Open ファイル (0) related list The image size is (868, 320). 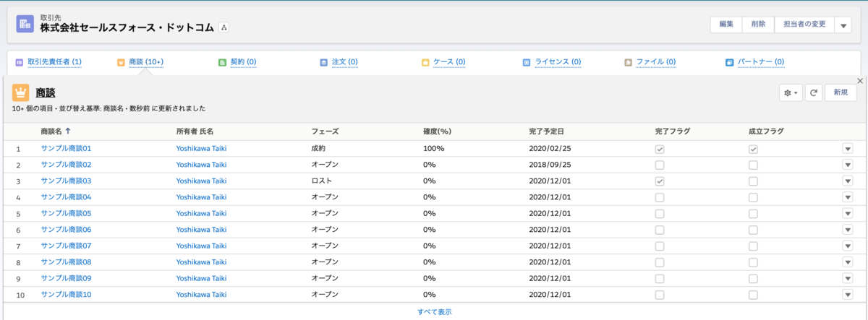click(656, 62)
